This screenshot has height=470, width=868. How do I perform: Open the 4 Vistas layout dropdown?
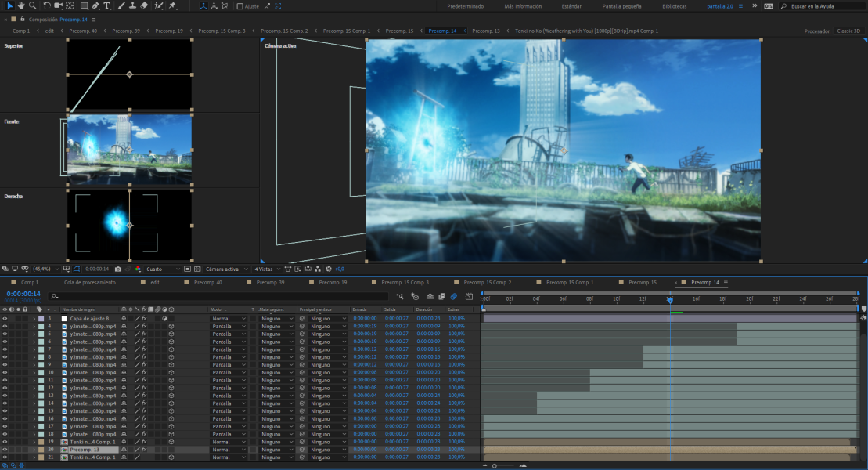268,269
